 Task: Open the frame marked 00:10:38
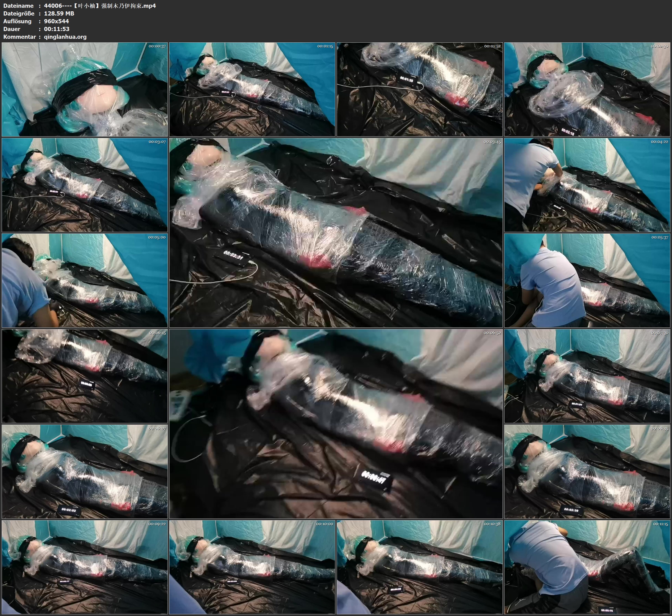(420, 567)
